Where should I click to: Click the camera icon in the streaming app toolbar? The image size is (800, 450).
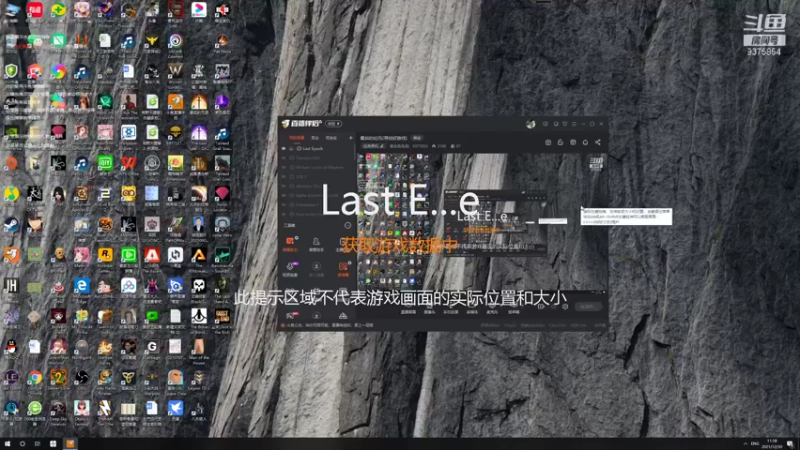[x=548, y=142]
